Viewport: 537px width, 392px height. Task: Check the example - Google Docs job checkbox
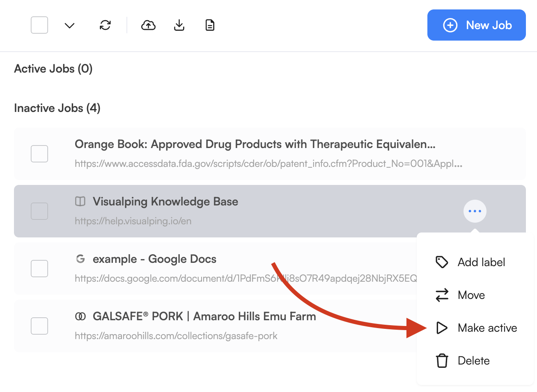39,269
